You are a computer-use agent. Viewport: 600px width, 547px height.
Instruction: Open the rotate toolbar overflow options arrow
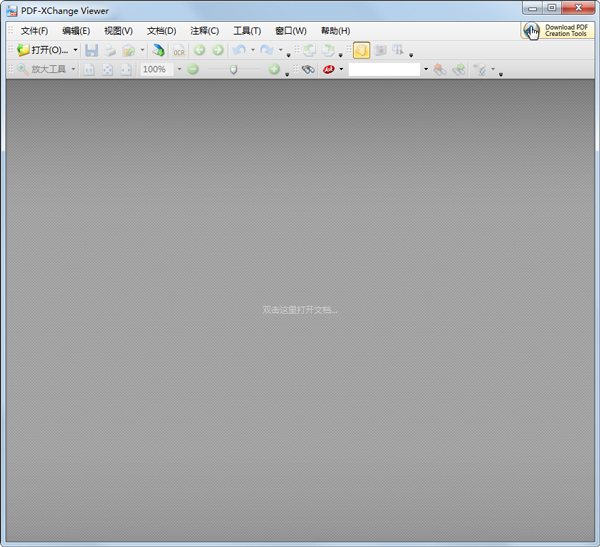click(x=341, y=55)
